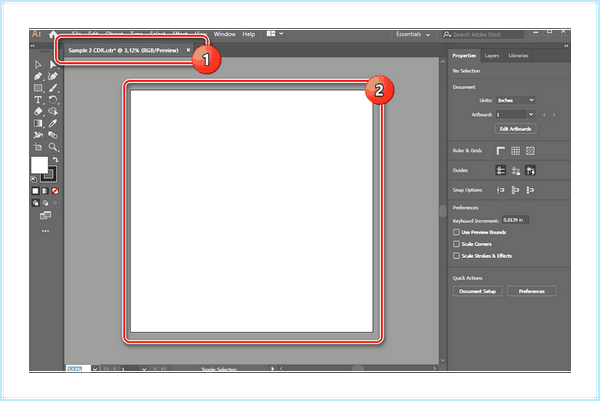Click the Stroke color swatch
This screenshot has width=600, height=401.
click(x=49, y=174)
